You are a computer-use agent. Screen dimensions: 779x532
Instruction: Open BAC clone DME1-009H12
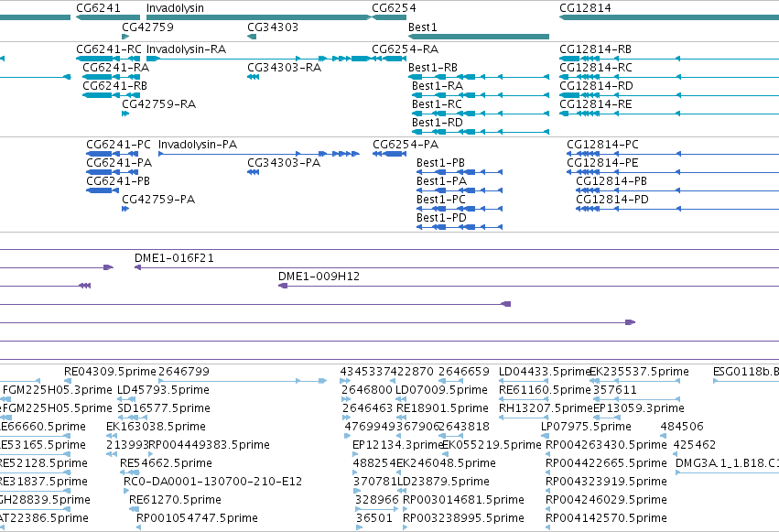(x=319, y=277)
